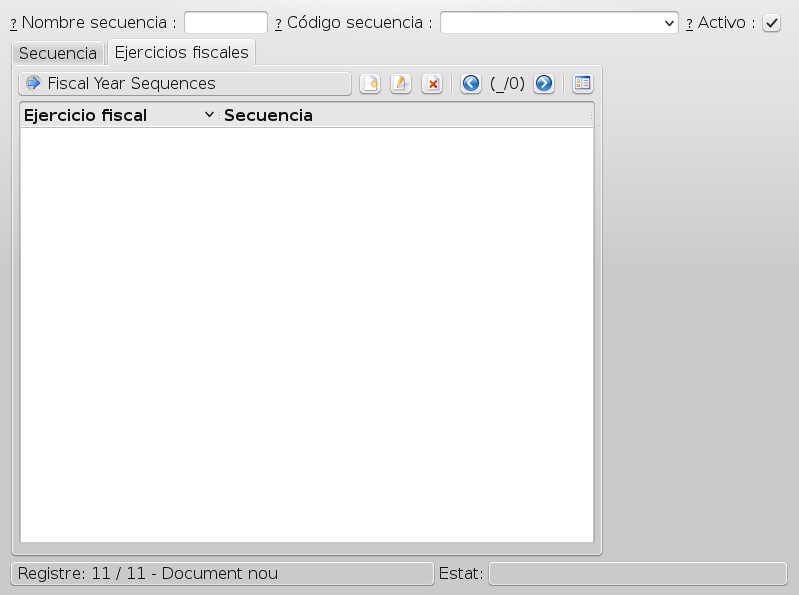
Task: Select the Ejercicios fiscales tab
Action: 181,52
